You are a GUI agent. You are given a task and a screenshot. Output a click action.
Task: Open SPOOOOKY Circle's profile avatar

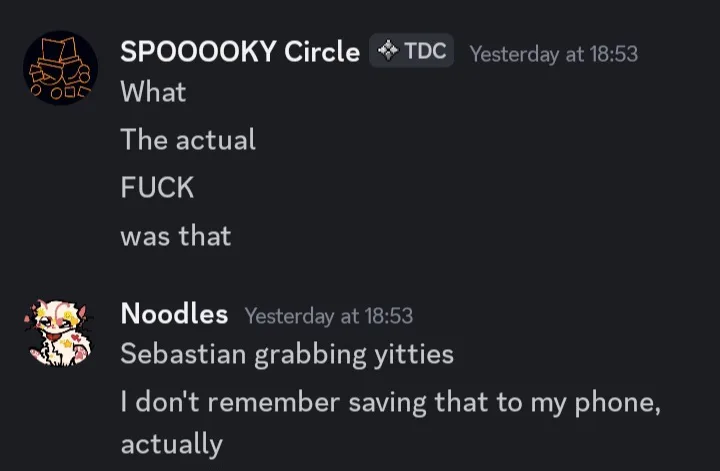(x=60, y=68)
